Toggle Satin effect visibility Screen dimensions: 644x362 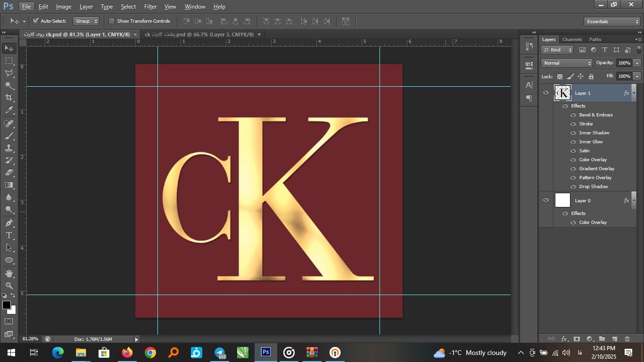coord(573,151)
